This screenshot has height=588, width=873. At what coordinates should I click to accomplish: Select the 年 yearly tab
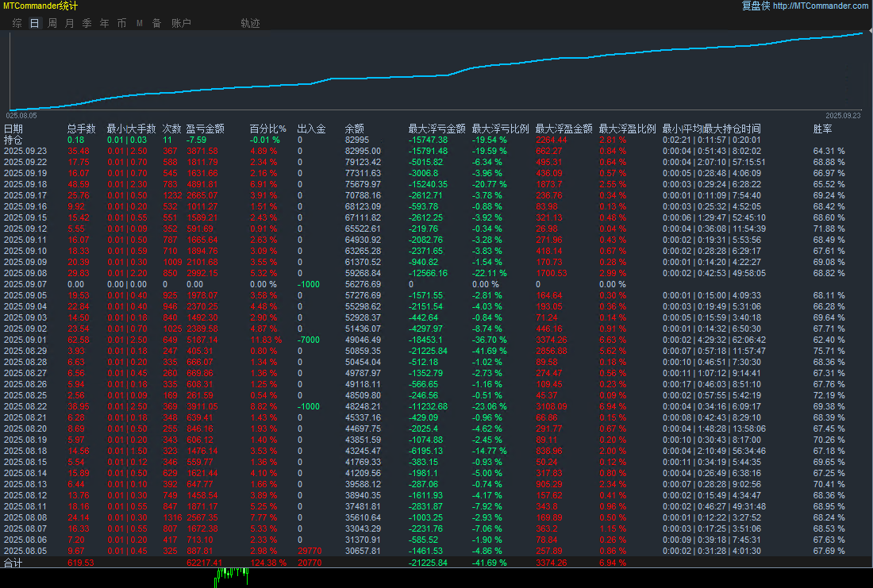tap(105, 23)
